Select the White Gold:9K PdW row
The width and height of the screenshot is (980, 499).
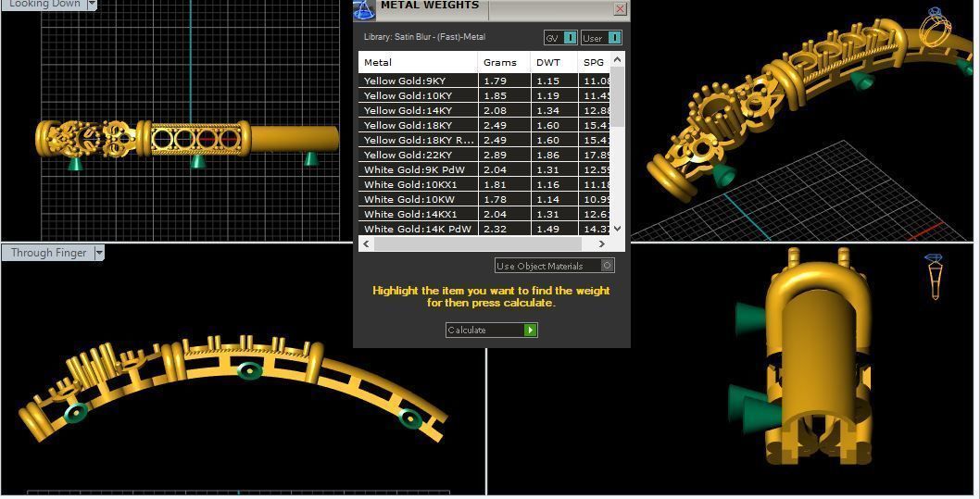click(484, 169)
